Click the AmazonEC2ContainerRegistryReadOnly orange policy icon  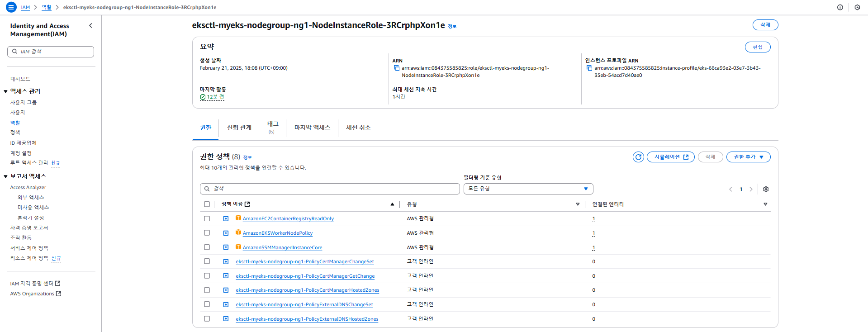(x=238, y=218)
